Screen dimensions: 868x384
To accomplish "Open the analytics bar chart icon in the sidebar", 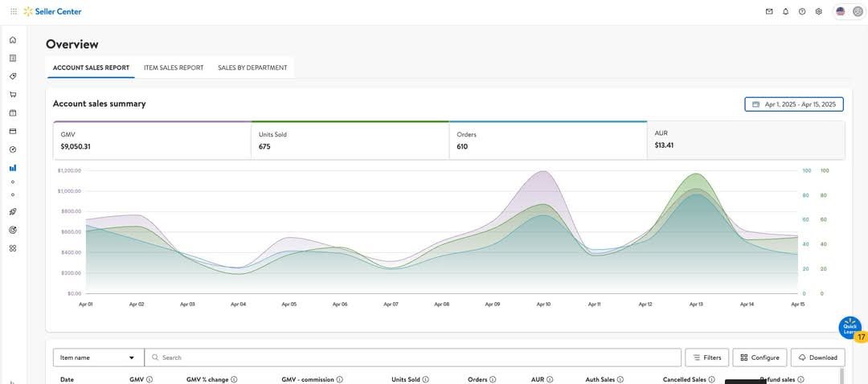I will pos(14,168).
